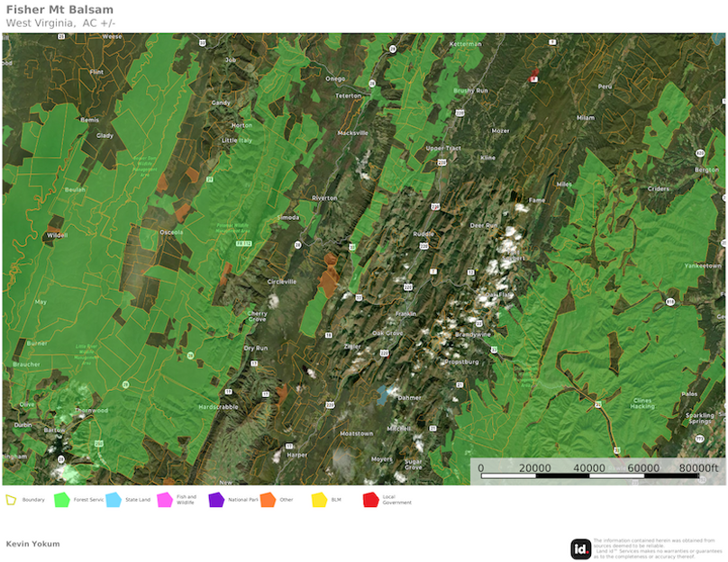Click the blue lake near Dahmer
The width and height of the screenshot is (728, 562).
pyautogui.click(x=387, y=394)
